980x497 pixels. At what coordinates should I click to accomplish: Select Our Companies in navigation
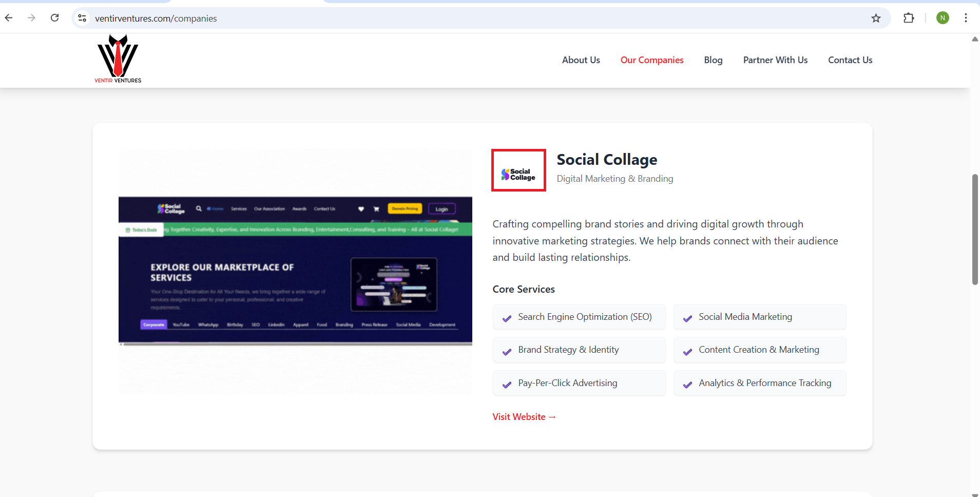tap(651, 60)
